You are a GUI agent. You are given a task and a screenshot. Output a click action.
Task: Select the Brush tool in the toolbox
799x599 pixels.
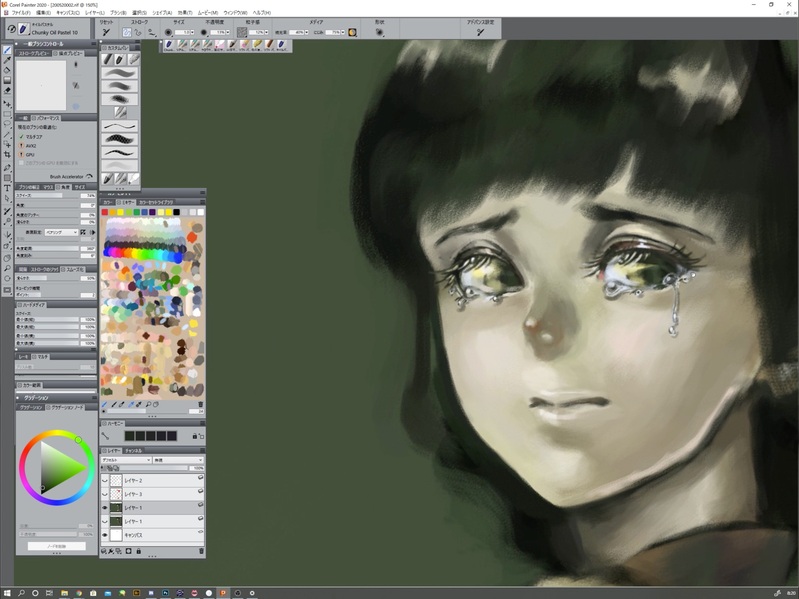[x=7, y=50]
